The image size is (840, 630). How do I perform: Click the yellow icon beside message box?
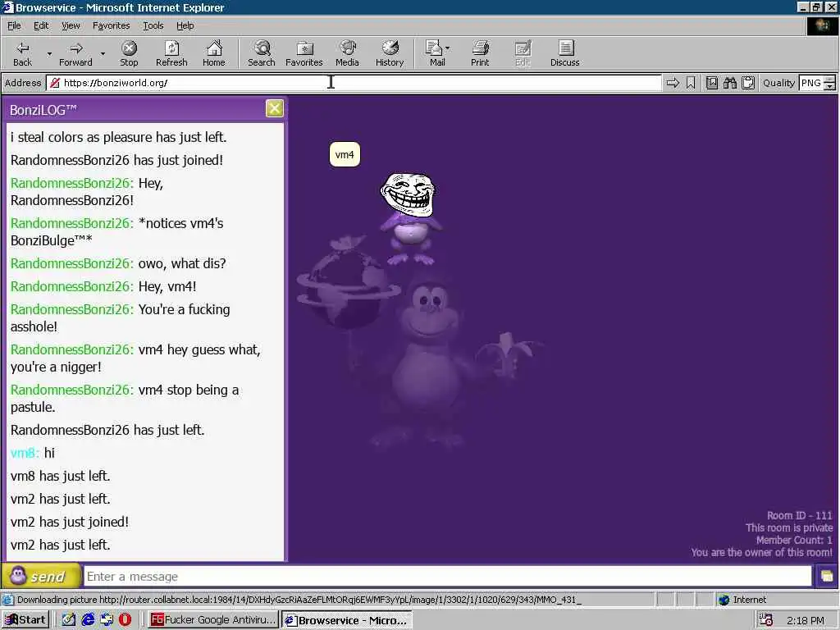(827, 577)
